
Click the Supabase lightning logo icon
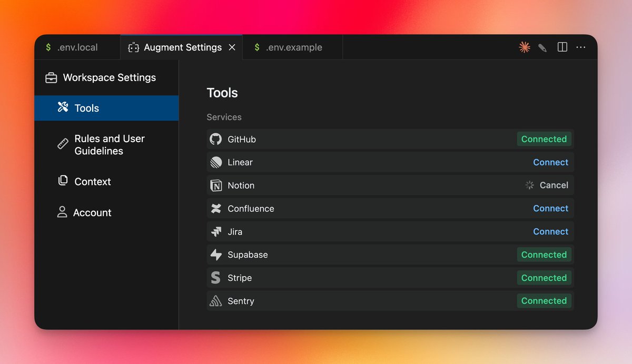216,255
